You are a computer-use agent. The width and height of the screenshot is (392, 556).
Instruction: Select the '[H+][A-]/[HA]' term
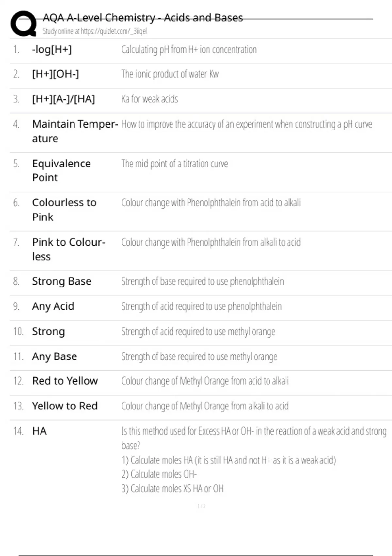click(x=63, y=99)
